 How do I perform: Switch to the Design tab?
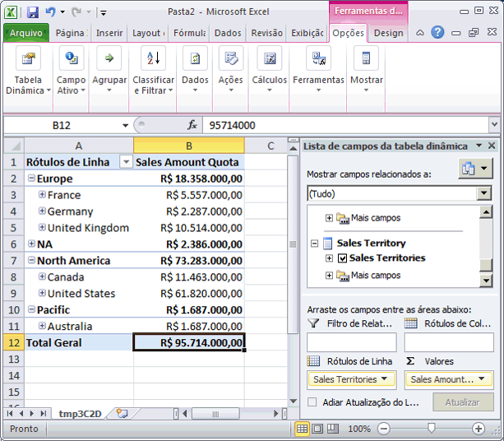388,33
